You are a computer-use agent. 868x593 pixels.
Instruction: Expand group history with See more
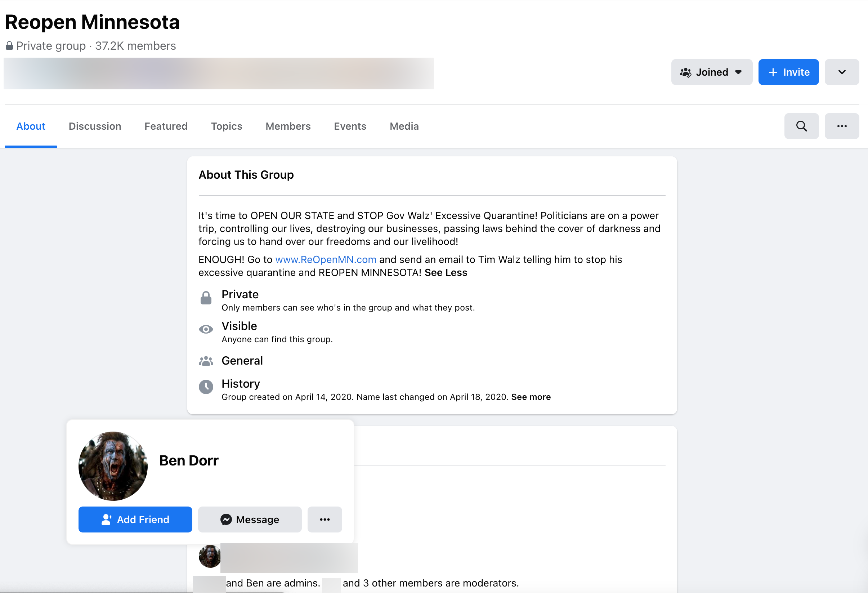coord(531,397)
